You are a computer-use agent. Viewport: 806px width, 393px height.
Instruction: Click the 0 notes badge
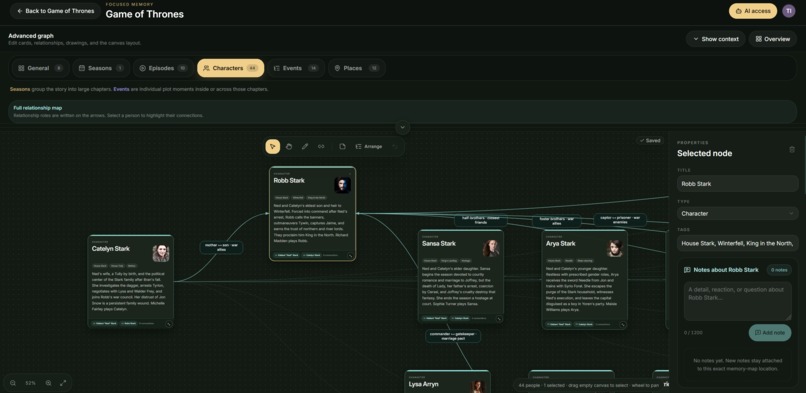[x=779, y=270]
